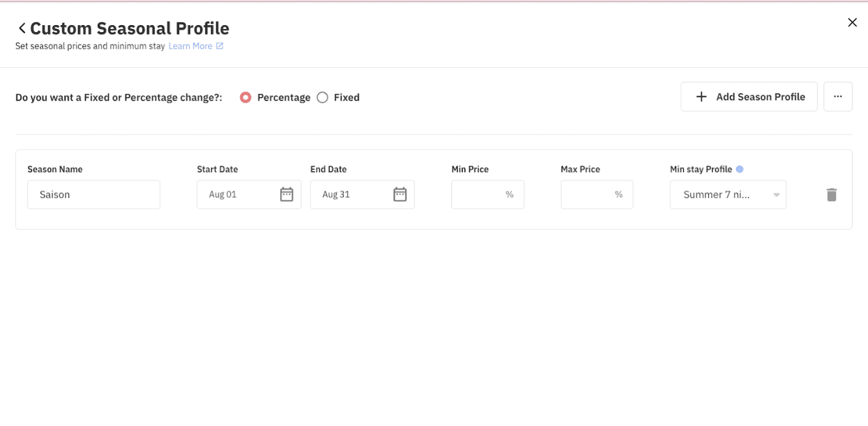Click the Custom Seasonal Profile heading
This screenshot has height=426, width=868.
pyautogui.click(x=129, y=28)
